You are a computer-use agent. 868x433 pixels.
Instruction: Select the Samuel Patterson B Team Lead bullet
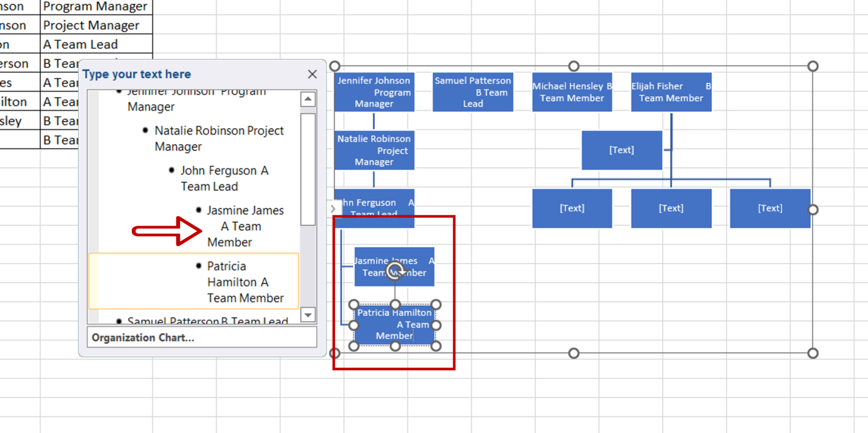[x=203, y=321]
